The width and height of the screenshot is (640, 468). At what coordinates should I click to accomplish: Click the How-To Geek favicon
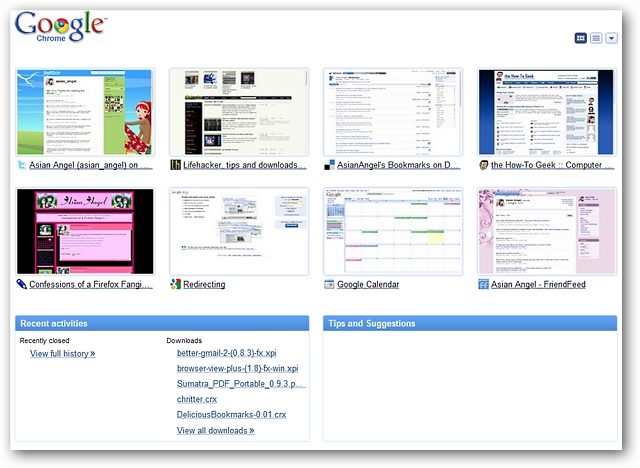484,165
